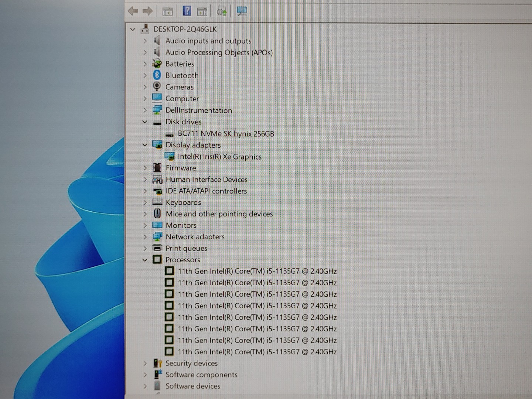
Task: Click the Cameras webcam icon
Action: tap(157, 87)
